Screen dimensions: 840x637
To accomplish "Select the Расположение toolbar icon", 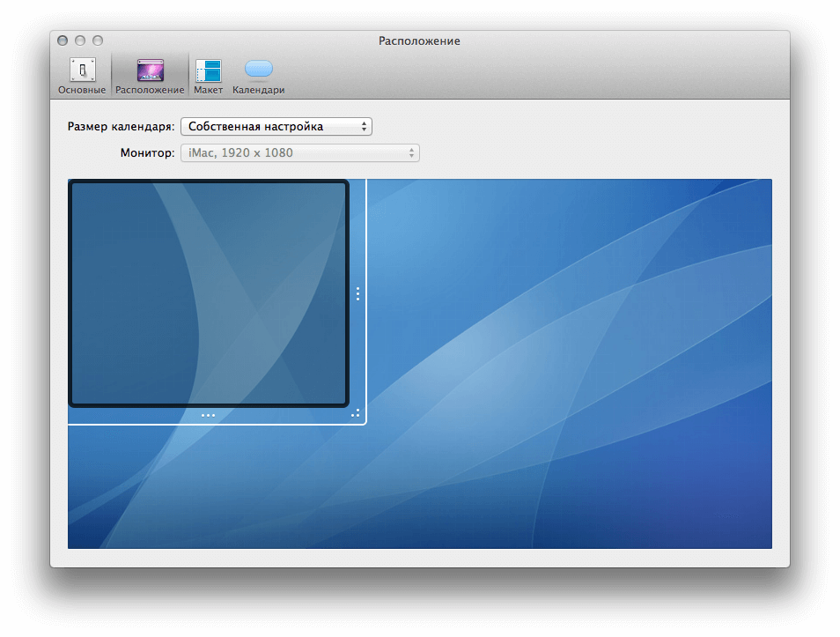I will tap(150, 70).
